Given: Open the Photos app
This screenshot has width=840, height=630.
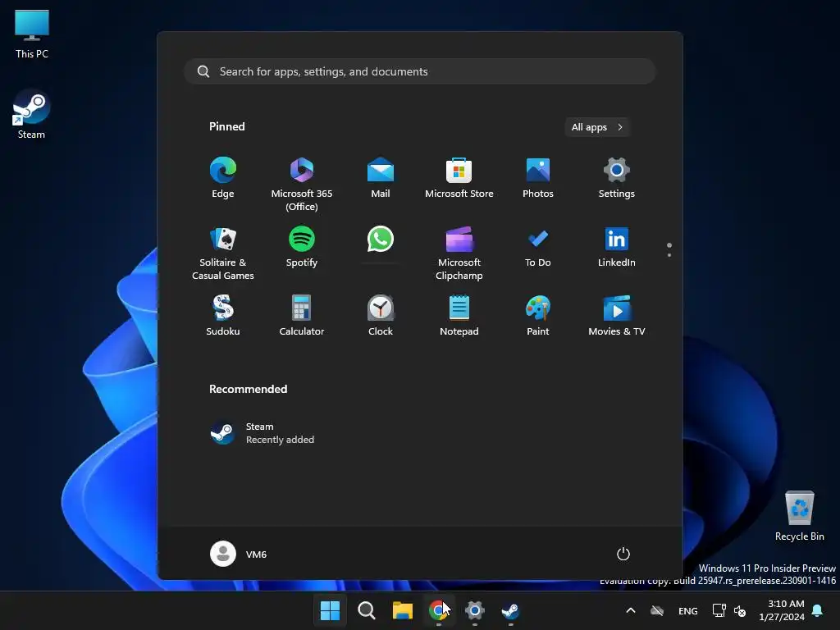Looking at the screenshot, I should pos(538,178).
